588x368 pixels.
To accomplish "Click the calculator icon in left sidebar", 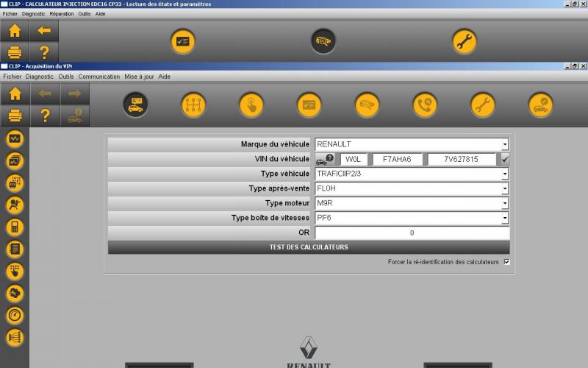I will pos(15,227).
